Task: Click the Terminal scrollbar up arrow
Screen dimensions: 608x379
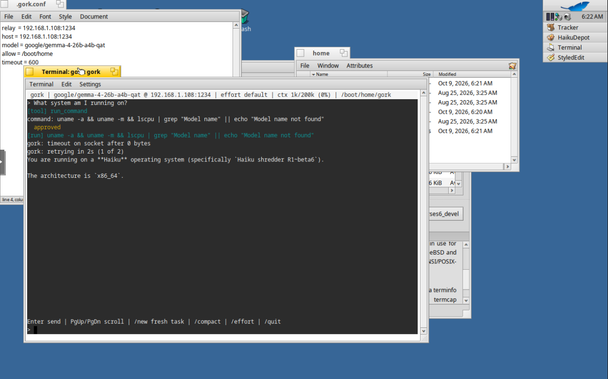Action: pos(423,93)
